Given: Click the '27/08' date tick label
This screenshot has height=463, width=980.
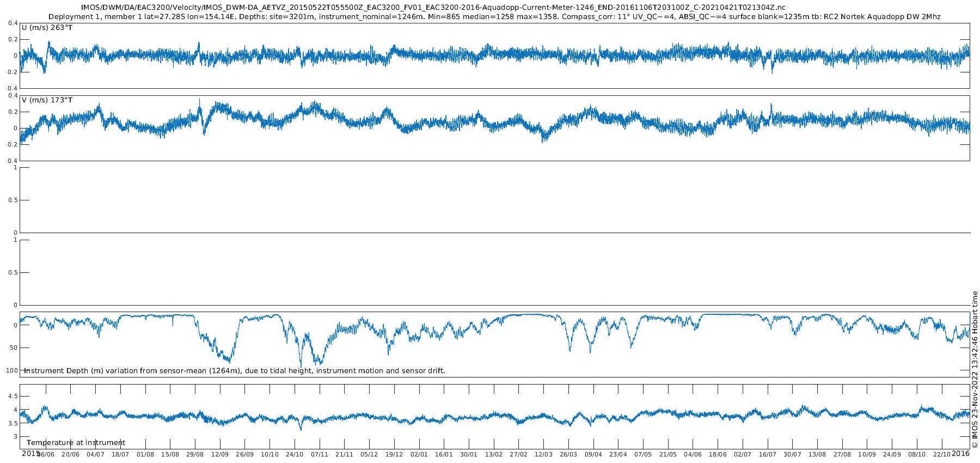Looking at the screenshot, I should click(x=842, y=454).
